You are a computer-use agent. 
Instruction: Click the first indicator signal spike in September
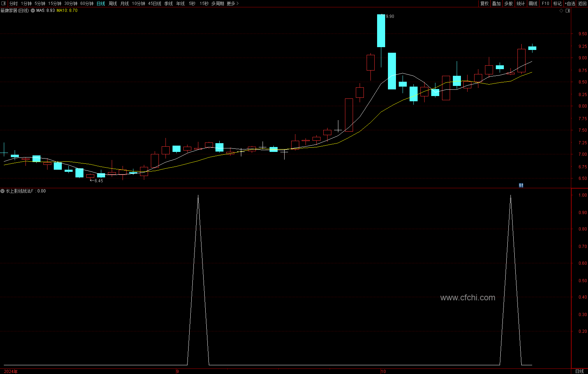pyautogui.click(x=198, y=279)
